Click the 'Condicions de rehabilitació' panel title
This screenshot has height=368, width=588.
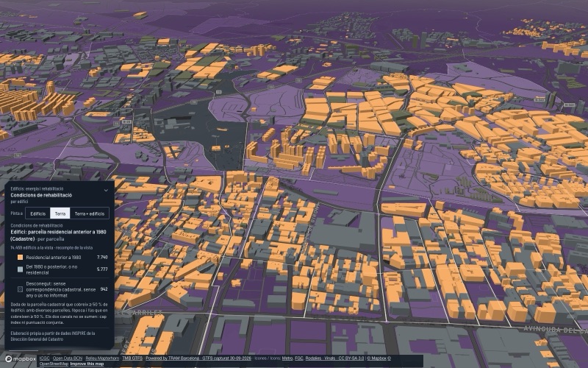point(41,195)
